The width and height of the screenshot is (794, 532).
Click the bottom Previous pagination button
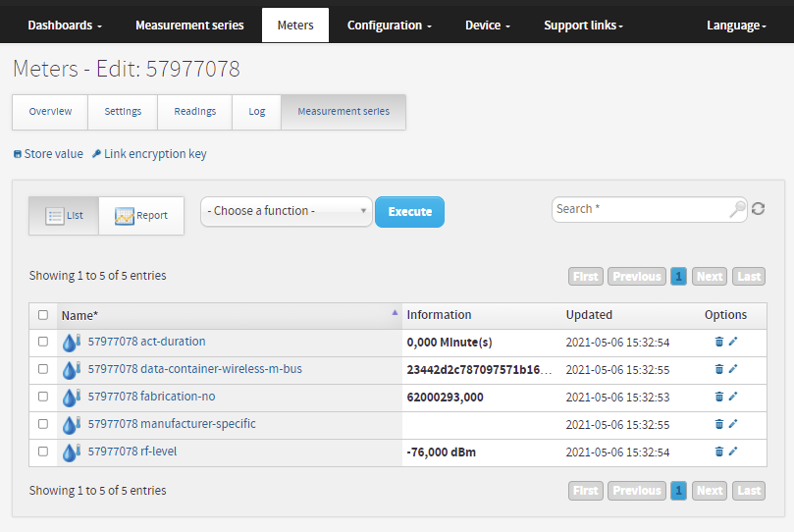point(637,491)
